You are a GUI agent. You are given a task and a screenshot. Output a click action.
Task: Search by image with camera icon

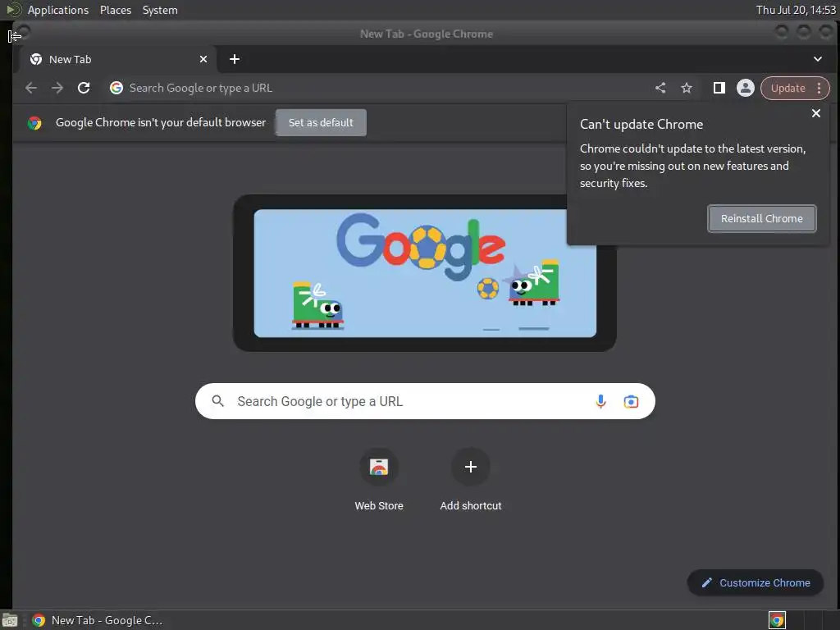point(631,401)
